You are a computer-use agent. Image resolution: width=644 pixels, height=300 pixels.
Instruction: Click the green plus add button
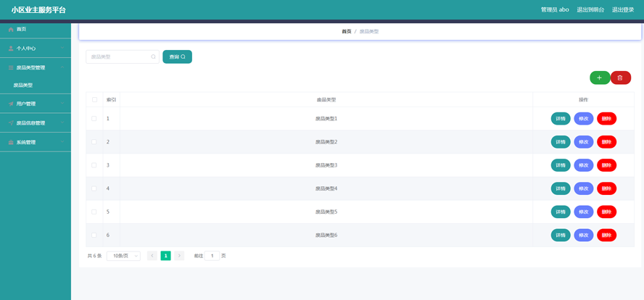click(x=599, y=78)
